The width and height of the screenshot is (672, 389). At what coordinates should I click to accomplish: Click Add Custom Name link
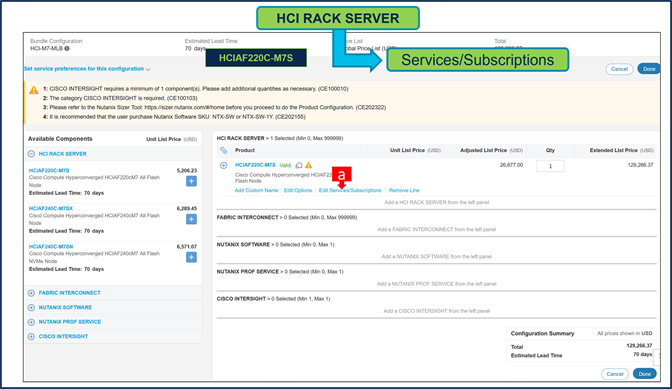coord(256,190)
